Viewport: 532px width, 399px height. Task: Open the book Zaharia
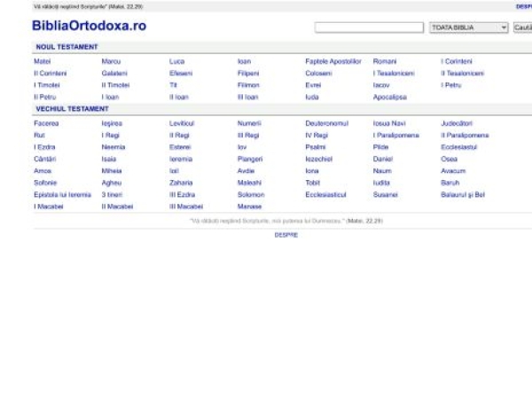point(181,183)
